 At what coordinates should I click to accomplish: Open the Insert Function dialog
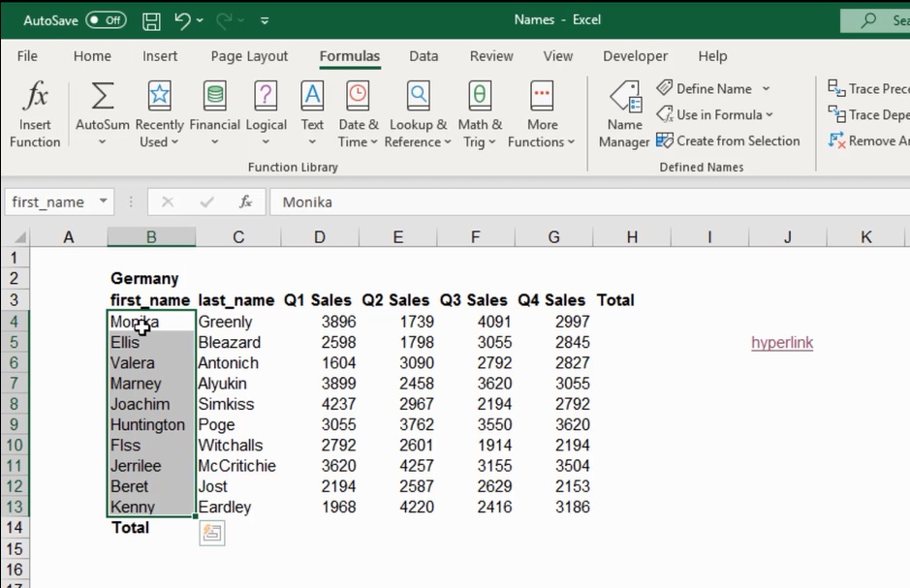[34, 111]
